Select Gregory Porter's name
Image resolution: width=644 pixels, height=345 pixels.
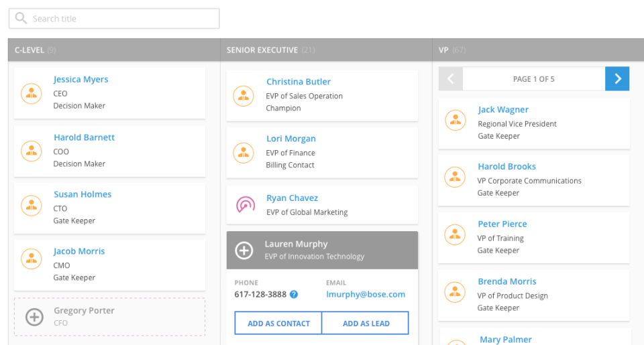point(85,311)
